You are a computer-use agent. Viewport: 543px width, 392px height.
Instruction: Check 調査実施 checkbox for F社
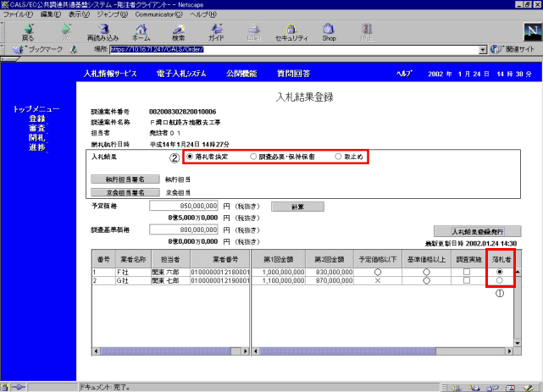point(467,272)
